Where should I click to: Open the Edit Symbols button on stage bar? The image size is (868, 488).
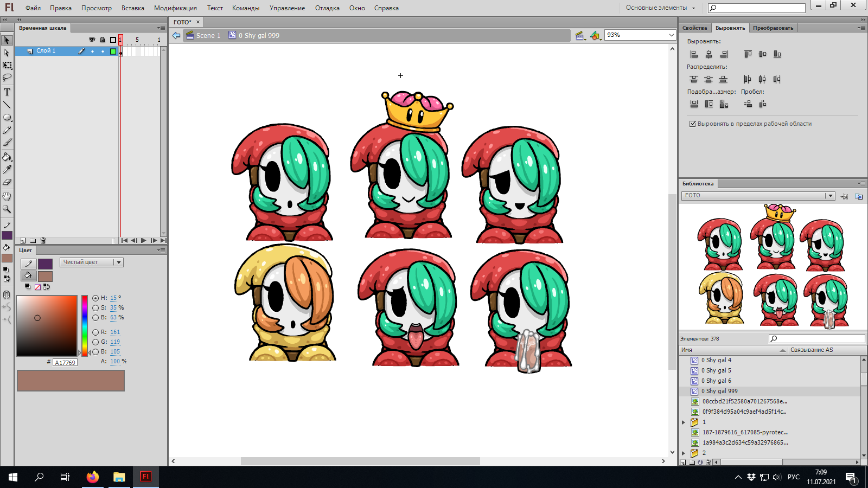click(596, 36)
